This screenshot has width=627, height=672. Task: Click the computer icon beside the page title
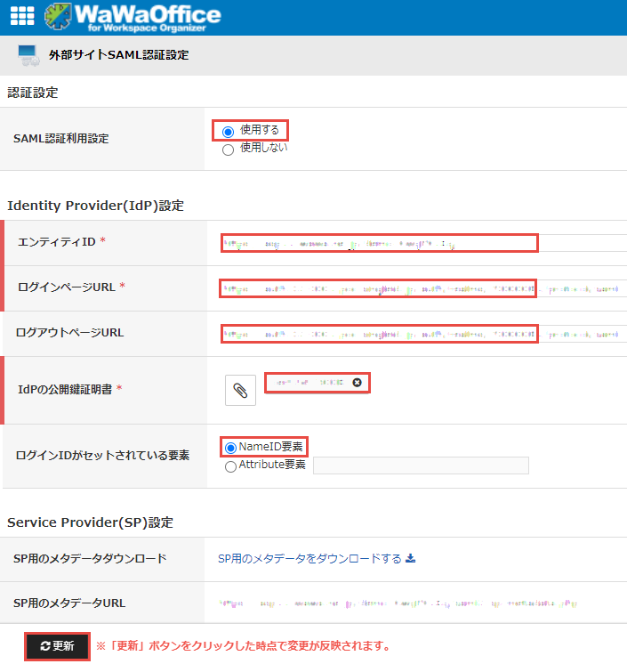(28, 55)
